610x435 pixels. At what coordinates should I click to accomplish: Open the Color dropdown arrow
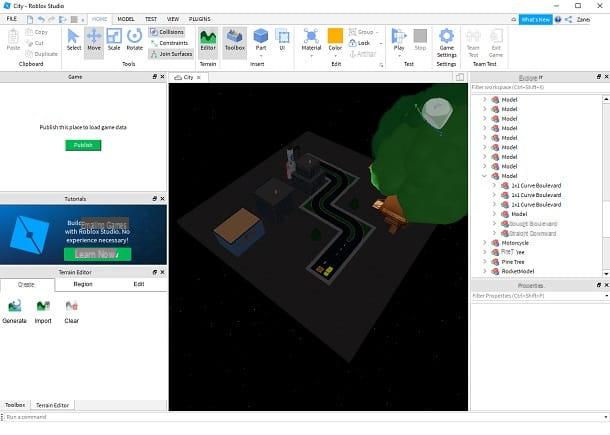coord(335,56)
